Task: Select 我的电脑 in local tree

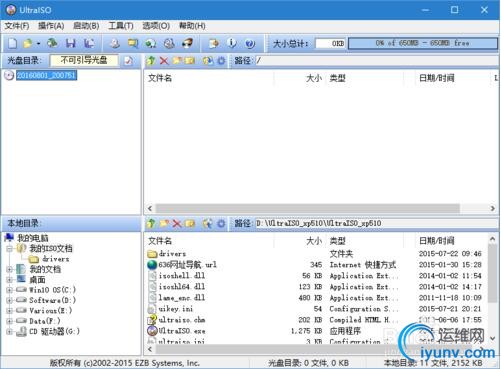Action: [x=33, y=238]
